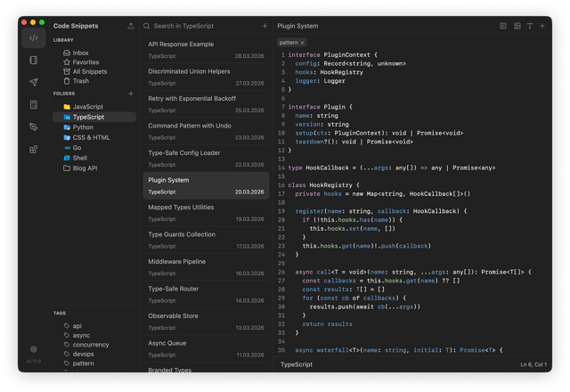Click the v5.11.0 version label
The image size is (570, 392).
pyautogui.click(x=34, y=361)
